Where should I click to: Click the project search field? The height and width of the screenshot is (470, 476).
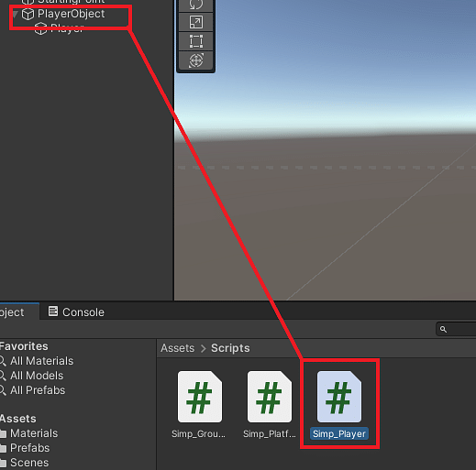pyautogui.click(x=456, y=330)
